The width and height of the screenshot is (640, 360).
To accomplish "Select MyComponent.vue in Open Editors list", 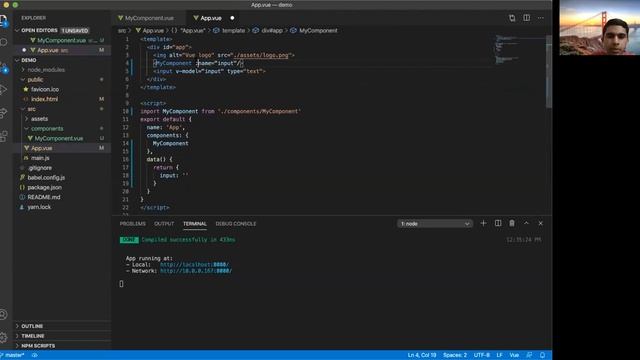I will pyautogui.click(x=62, y=40).
